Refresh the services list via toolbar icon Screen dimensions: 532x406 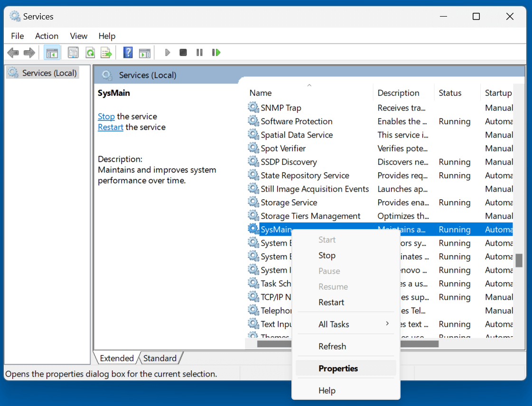tap(90, 52)
